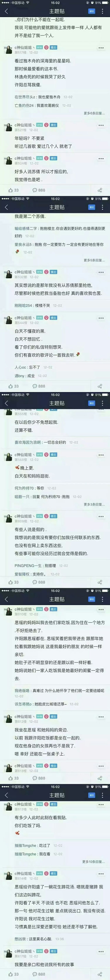Tap the three-dot menu on floor 532 post
The height and width of the screenshot is (980, 110).
coord(101,272)
